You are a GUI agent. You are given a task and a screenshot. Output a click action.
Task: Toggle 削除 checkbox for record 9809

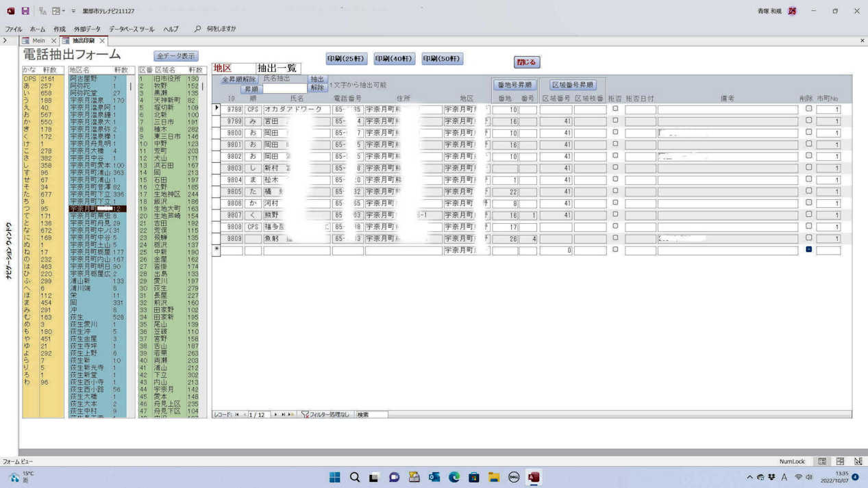coord(808,237)
